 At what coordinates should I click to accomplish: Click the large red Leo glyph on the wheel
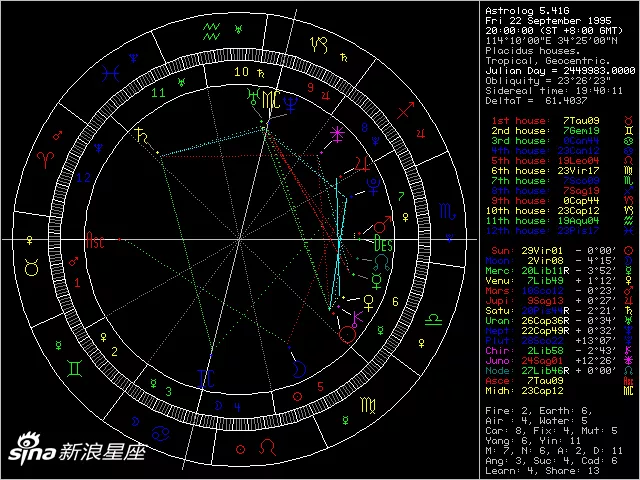(267, 447)
